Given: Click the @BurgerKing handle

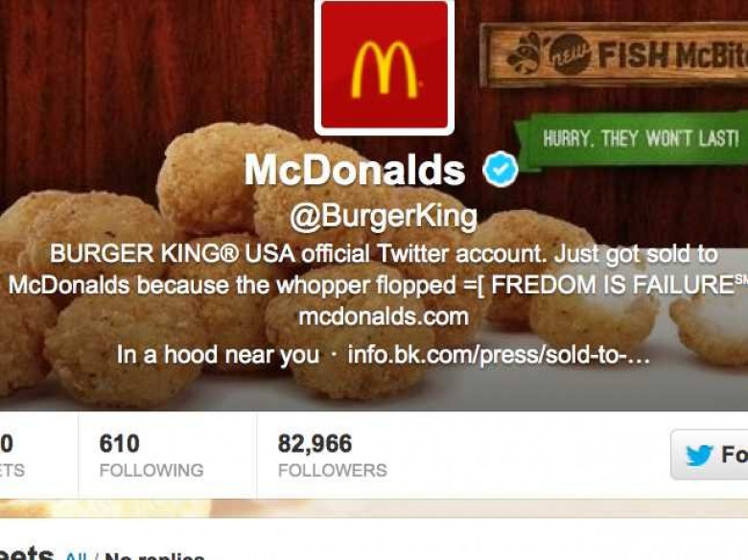Looking at the screenshot, I should pos(383,217).
